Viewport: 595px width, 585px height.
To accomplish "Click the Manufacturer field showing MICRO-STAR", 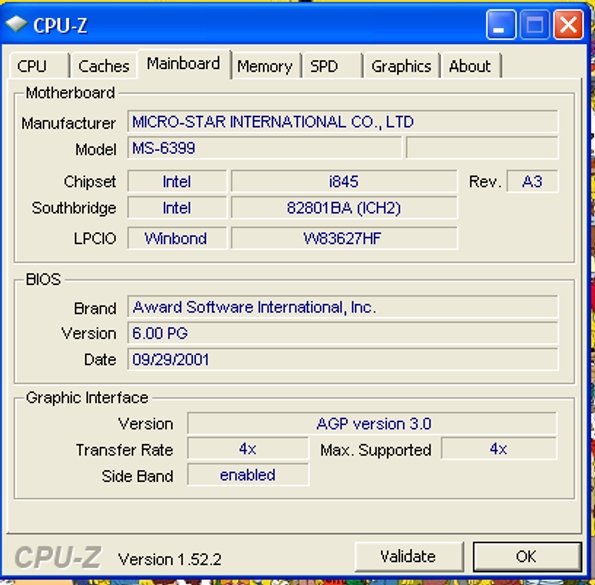I will coord(343,122).
